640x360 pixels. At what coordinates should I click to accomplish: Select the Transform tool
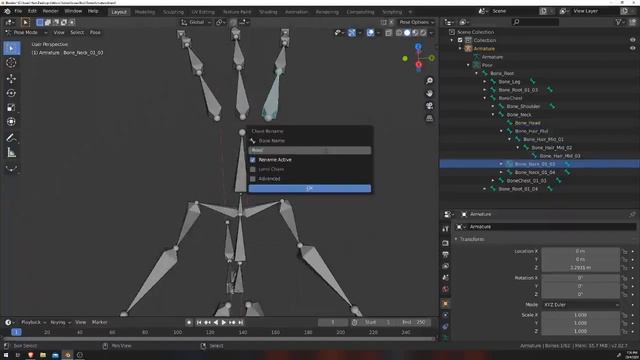pyautogui.click(x=11, y=122)
